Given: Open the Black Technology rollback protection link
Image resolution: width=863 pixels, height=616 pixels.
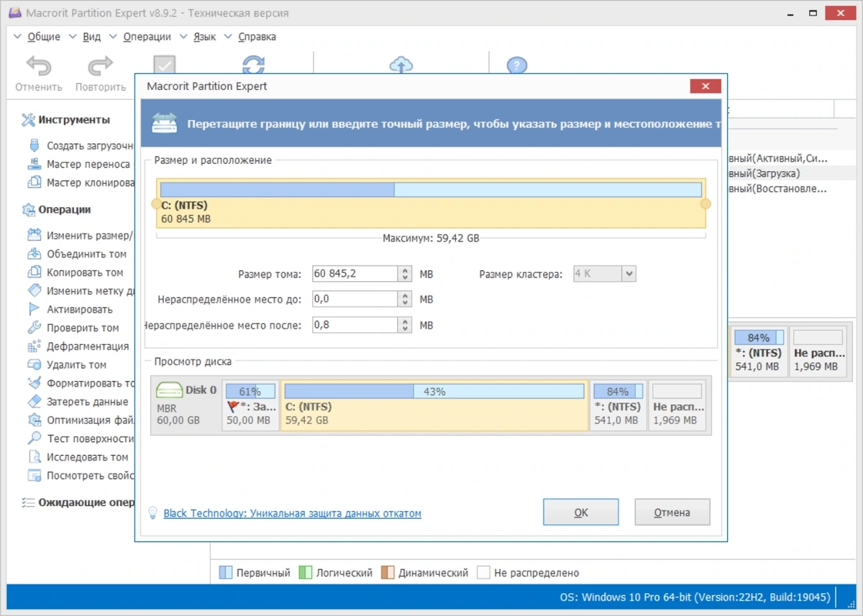Looking at the screenshot, I should coord(293,513).
